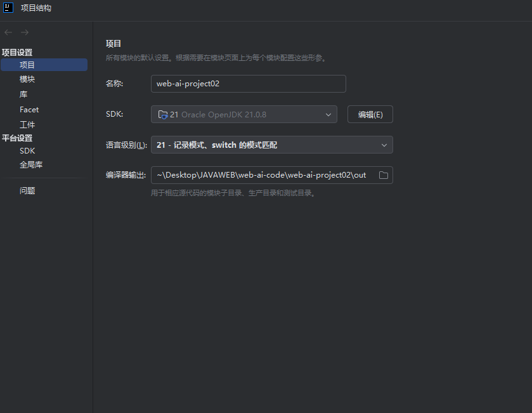Open the SDK dropdown chevron
The width and height of the screenshot is (532, 413).
pos(328,115)
